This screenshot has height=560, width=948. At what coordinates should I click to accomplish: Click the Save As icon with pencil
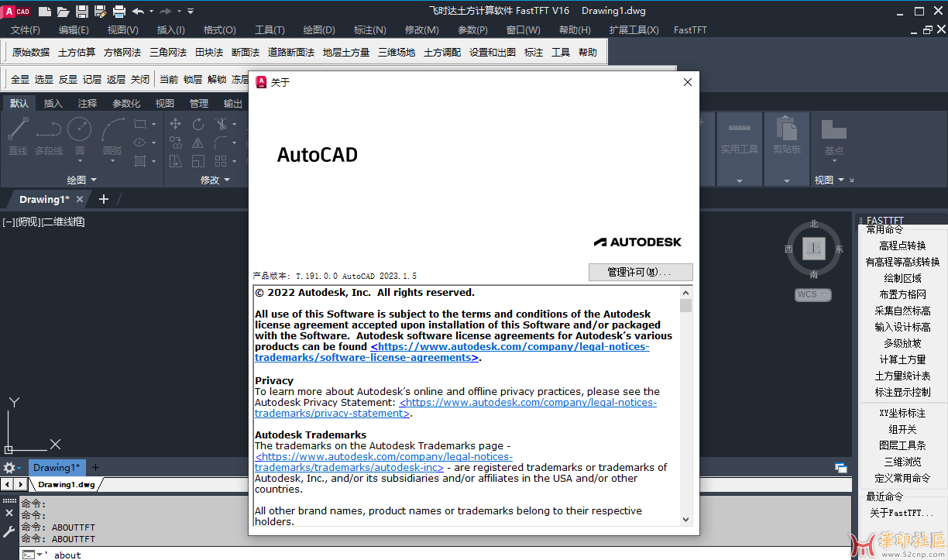101,11
